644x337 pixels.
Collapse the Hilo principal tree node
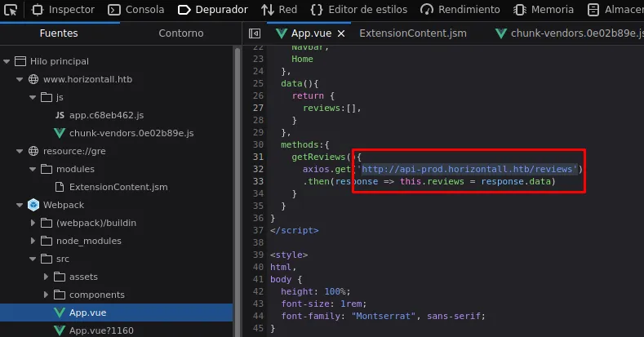[x=7, y=61]
